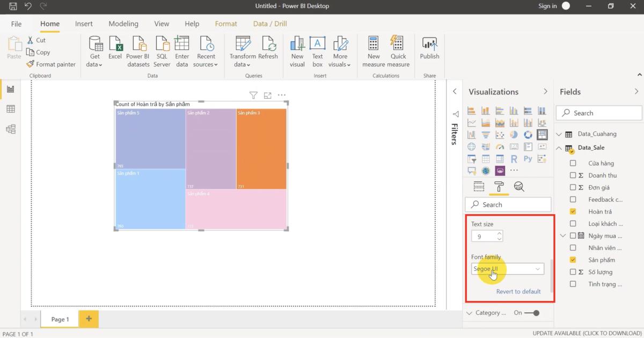Select the Python visual icon
Image resolution: width=644 pixels, height=338 pixels.
(528, 159)
